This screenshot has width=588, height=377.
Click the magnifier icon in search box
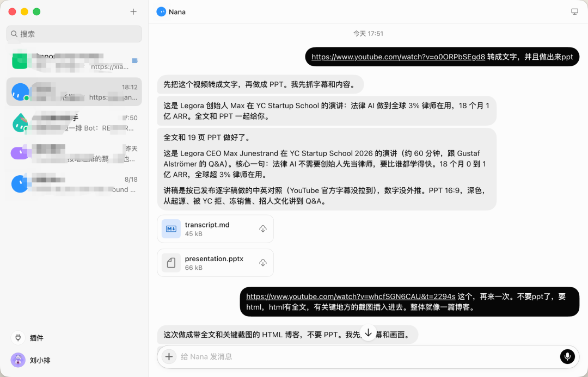tap(14, 34)
